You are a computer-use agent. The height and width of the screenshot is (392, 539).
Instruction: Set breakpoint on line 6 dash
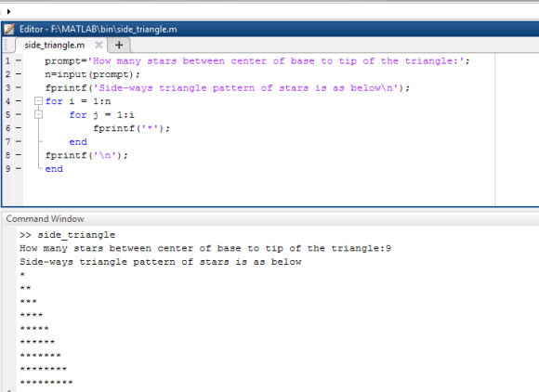tap(19, 128)
